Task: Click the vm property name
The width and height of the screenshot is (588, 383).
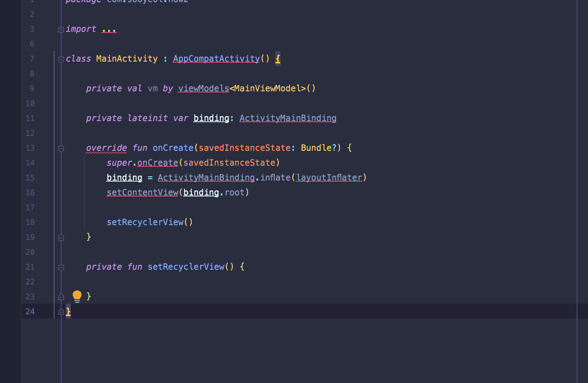Action: (153, 88)
